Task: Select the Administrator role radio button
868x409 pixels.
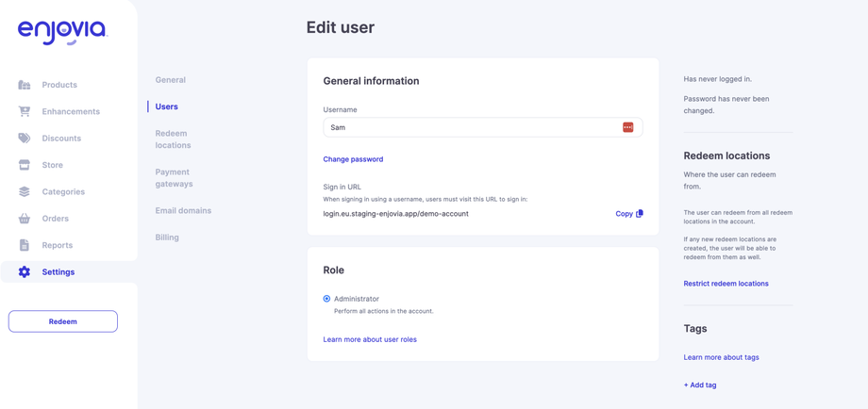Action: click(327, 299)
